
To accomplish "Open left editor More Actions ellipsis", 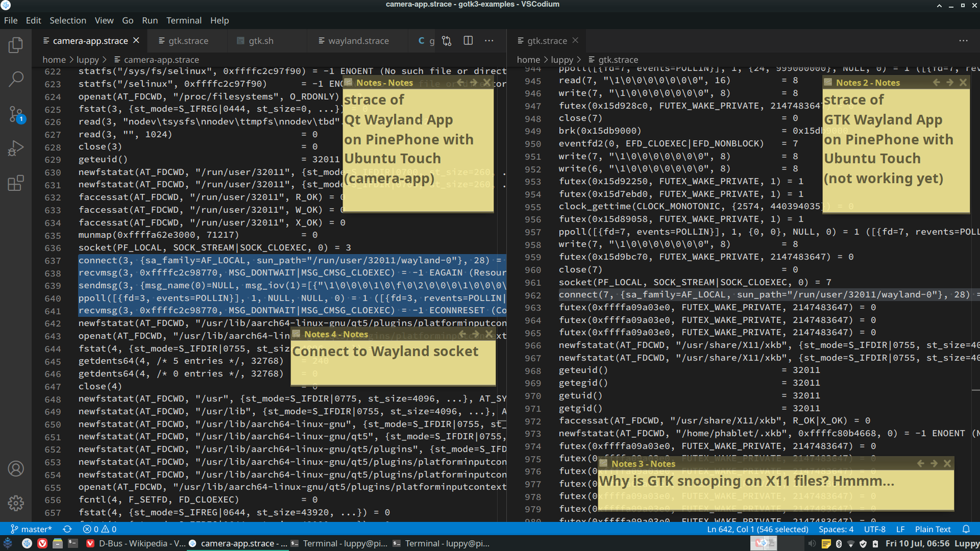I will click(489, 41).
